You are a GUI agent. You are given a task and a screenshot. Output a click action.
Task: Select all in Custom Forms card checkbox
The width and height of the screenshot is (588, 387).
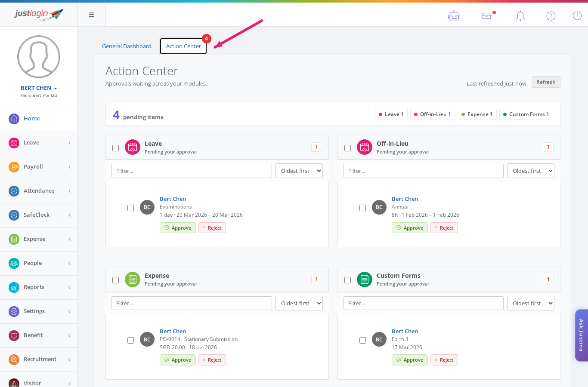coord(347,280)
